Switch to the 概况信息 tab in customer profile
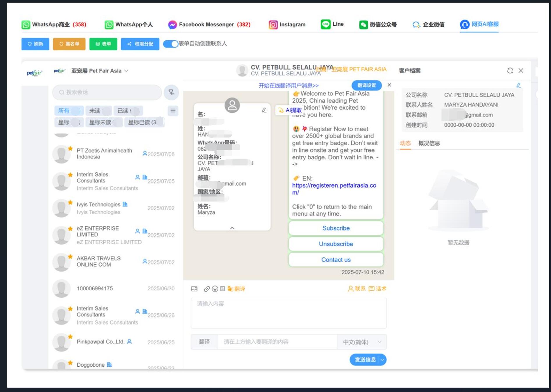Viewport: 551px width, 392px height. click(429, 143)
